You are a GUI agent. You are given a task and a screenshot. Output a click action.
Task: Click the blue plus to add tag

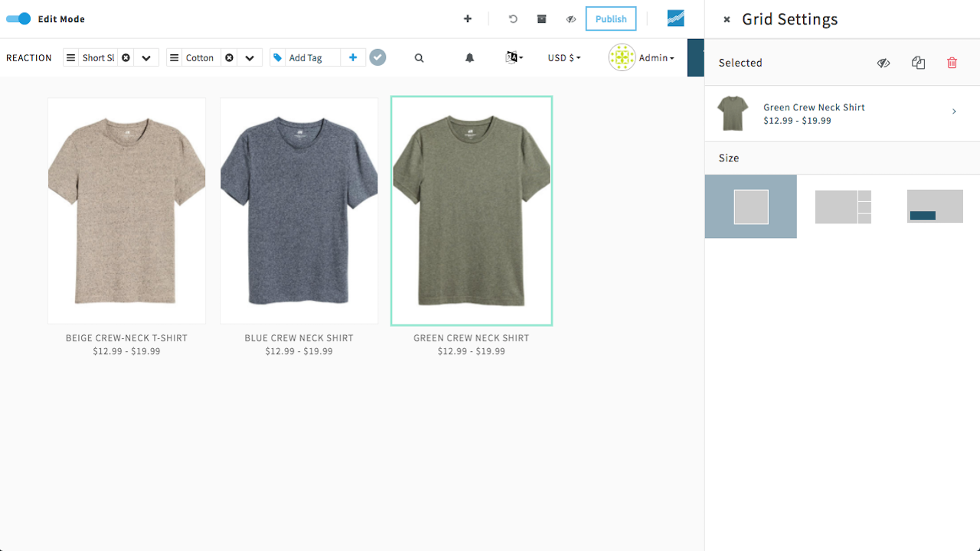(353, 58)
